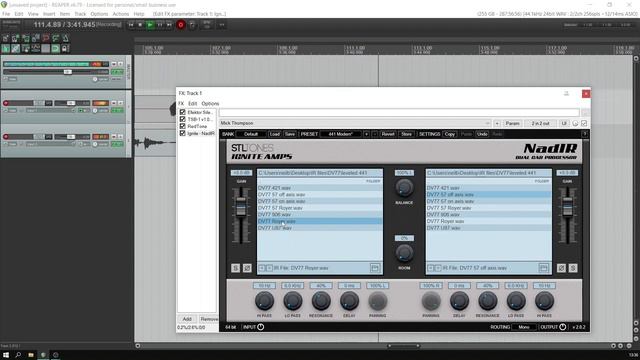This screenshot has height=360, width=640.
Task: Open FX menu in FX window
Action: [181, 104]
